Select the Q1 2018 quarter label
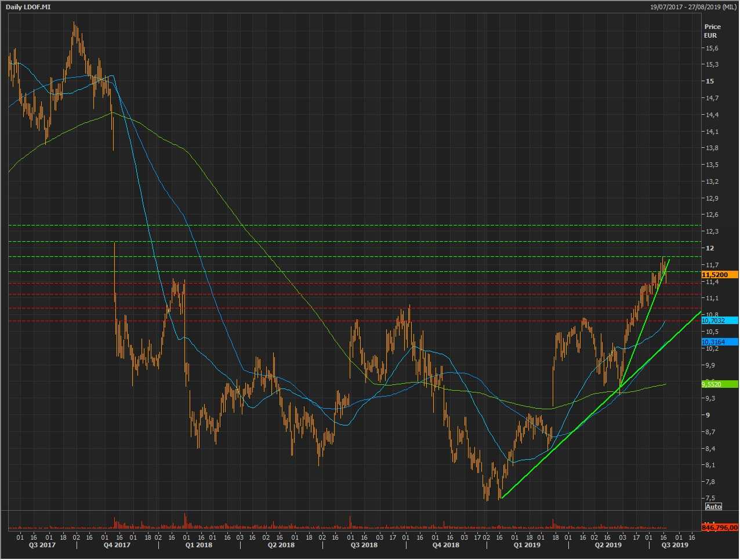Image resolution: width=740 pixels, height=560 pixels. pyautogui.click(x=199, y=545)
